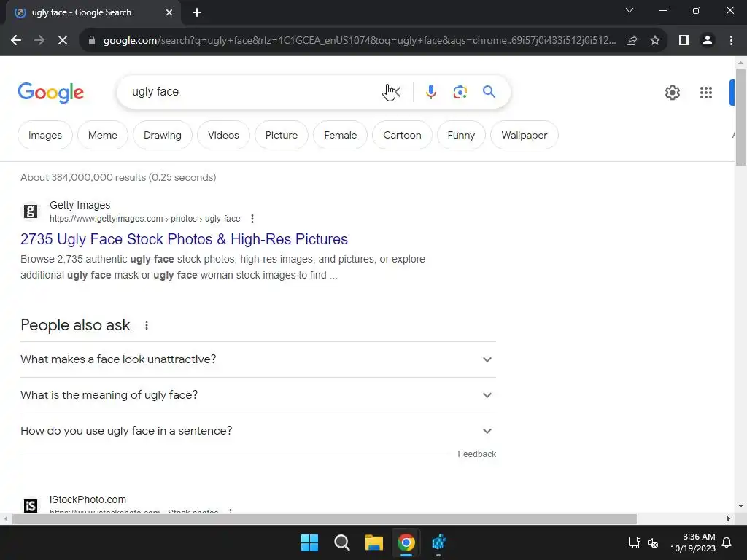Toggle Chrome side panel icon
The height and width of the screenshot is (560, 747).
coord(684,41)
